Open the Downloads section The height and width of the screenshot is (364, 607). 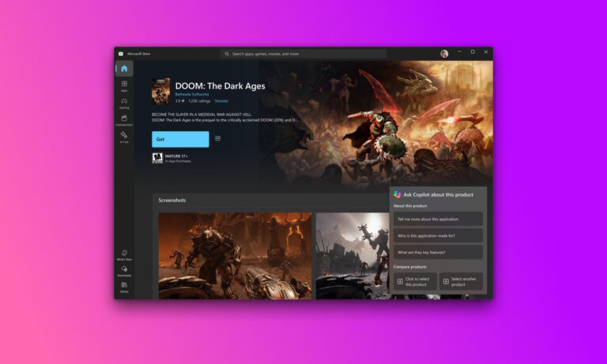tap(124, 271)
